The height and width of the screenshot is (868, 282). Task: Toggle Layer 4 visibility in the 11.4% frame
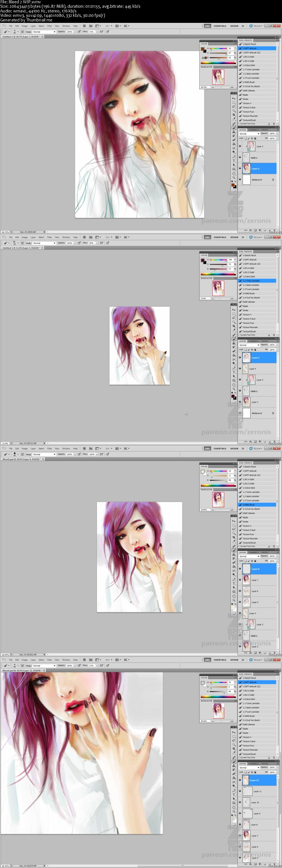click(240, 369)
